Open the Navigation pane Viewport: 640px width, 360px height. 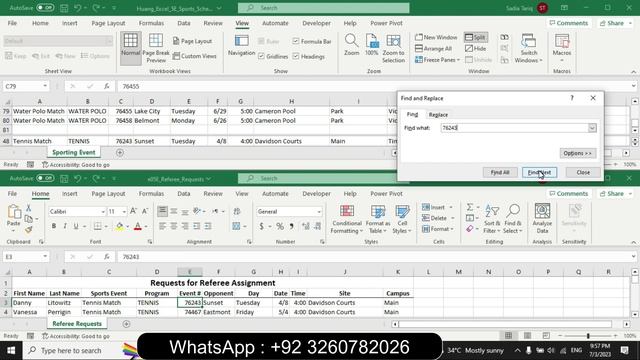click(241, 45)
